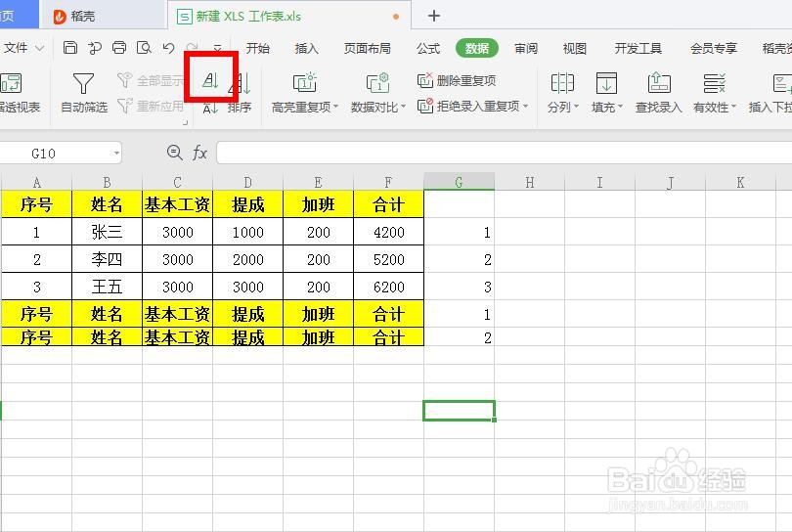Select the cell with value 4200

(x=389, y=232)
